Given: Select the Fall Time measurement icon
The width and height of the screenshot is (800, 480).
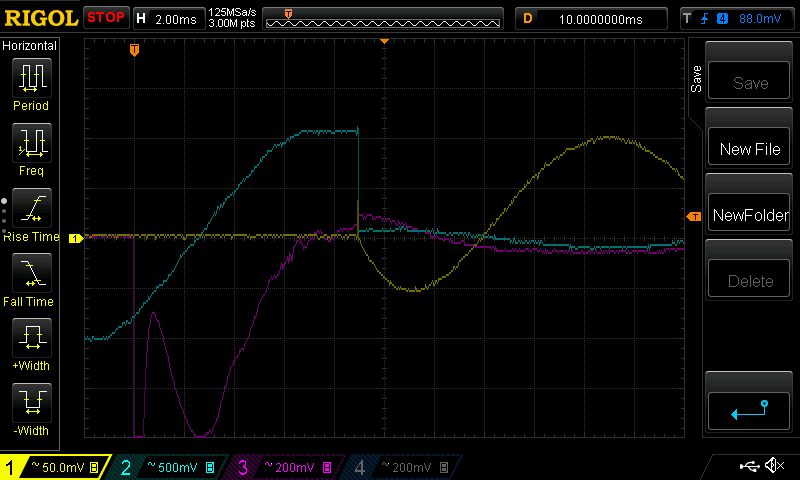Looking at the screenshot, I should (x=32, y=273).
